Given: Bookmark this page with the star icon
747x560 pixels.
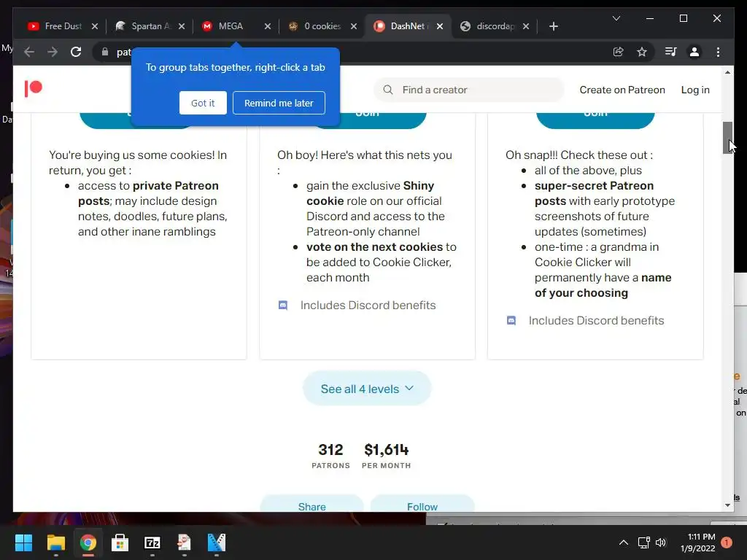Looking at the screenshot, I should (642, 52).
